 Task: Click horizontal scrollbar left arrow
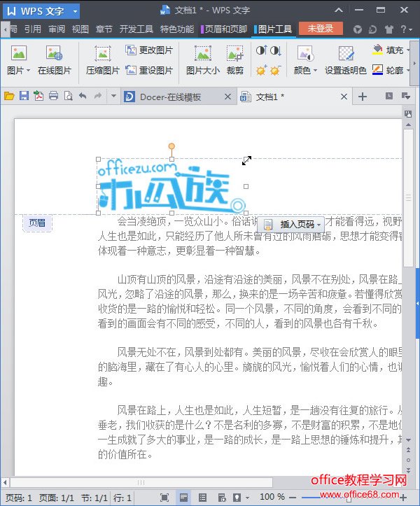5,482
